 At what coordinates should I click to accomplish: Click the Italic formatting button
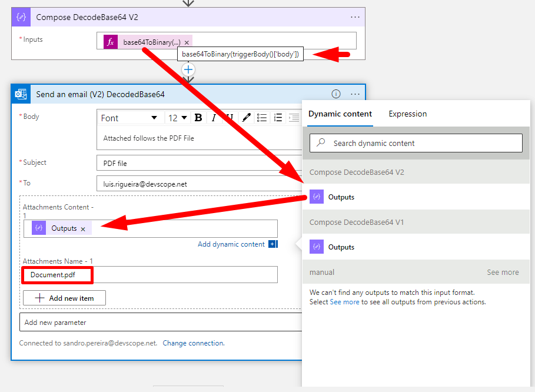click(x=214, y=118)
